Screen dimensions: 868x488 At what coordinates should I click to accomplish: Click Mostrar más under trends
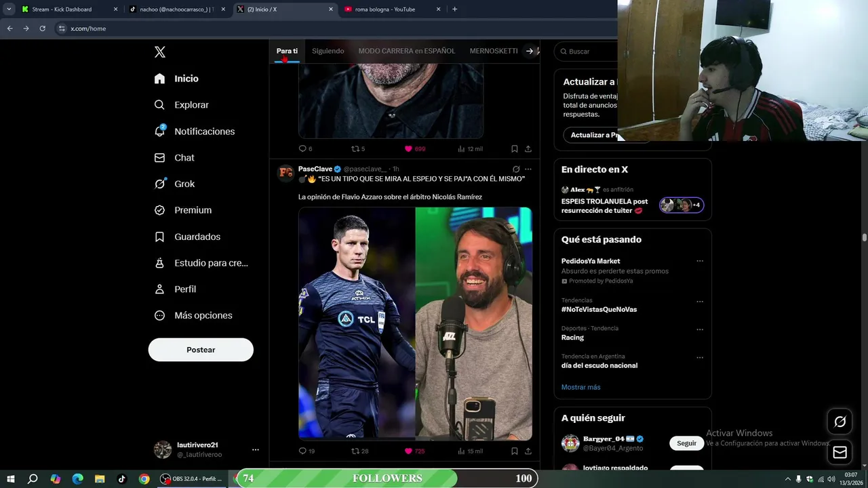coord(580,387)
